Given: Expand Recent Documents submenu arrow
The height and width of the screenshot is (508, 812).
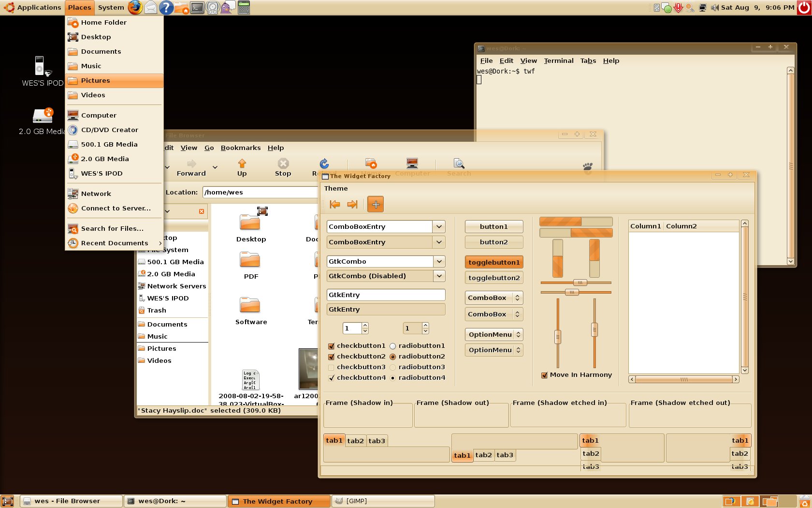Looking at the screenshot, I should [159, 243].
